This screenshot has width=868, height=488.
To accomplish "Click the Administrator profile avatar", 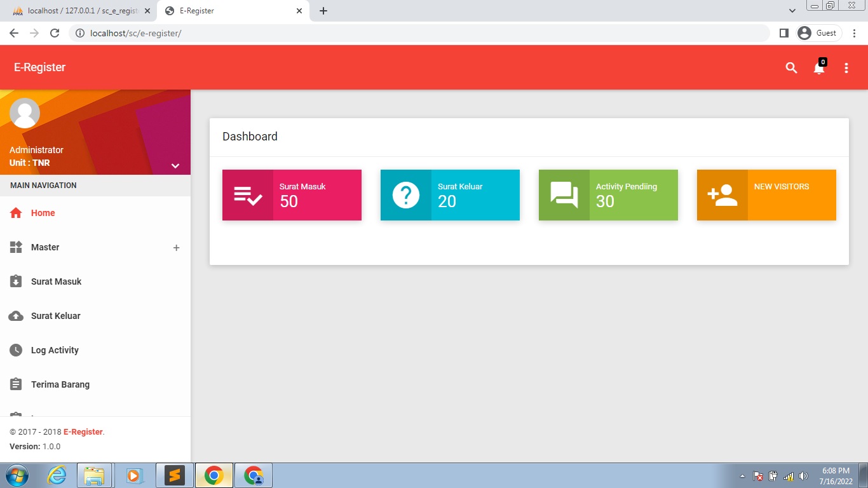I will 25,114.
